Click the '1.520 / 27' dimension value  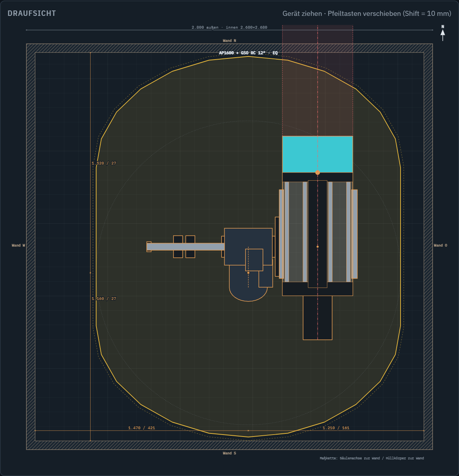[104, 163]
